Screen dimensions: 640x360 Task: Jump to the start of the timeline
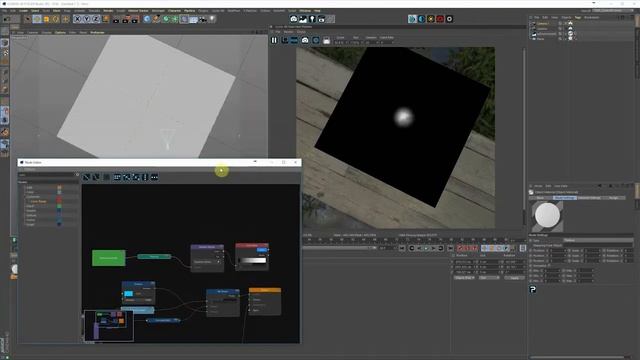click(x=402, y=248)
